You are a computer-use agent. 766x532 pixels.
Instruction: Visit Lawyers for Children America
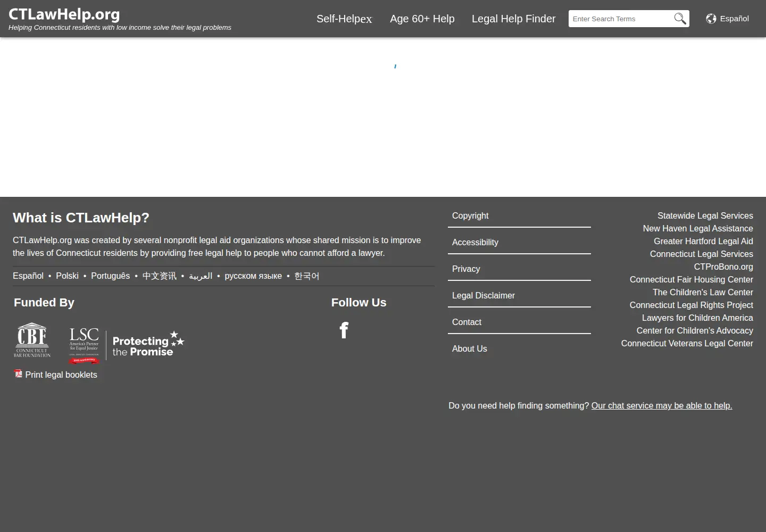[x=697, y=318]
